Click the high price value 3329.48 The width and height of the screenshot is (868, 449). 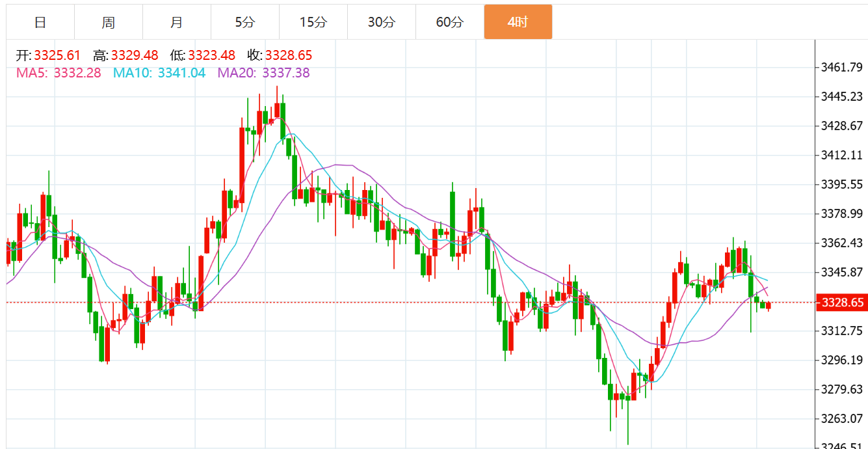tap(135, 56)
